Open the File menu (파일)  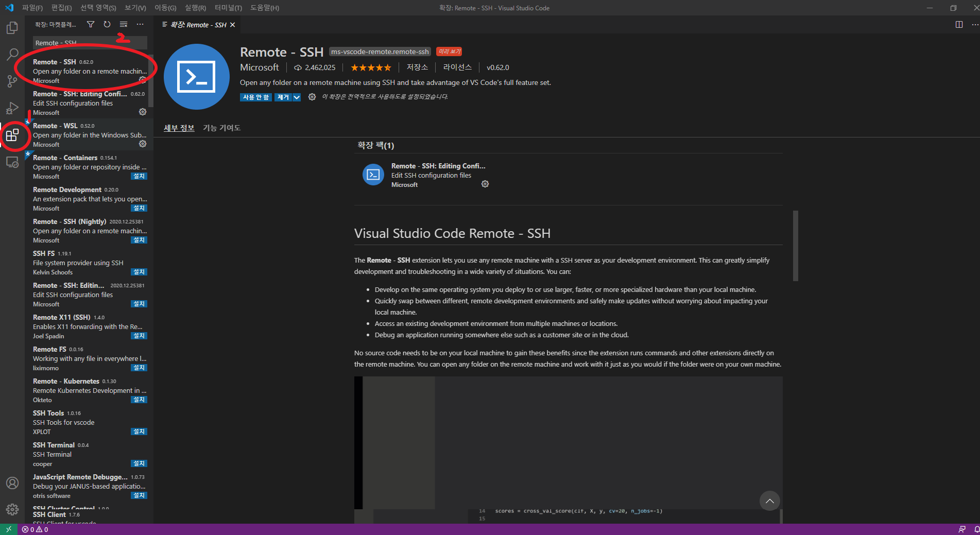(32, 8)
